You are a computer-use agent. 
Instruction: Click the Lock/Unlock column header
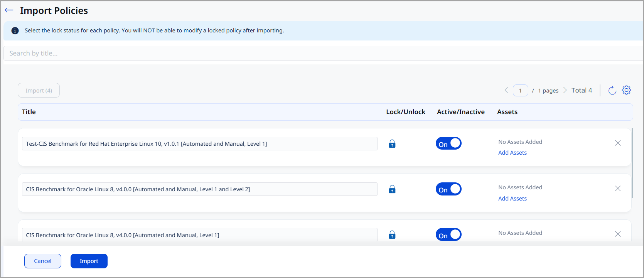406,112
